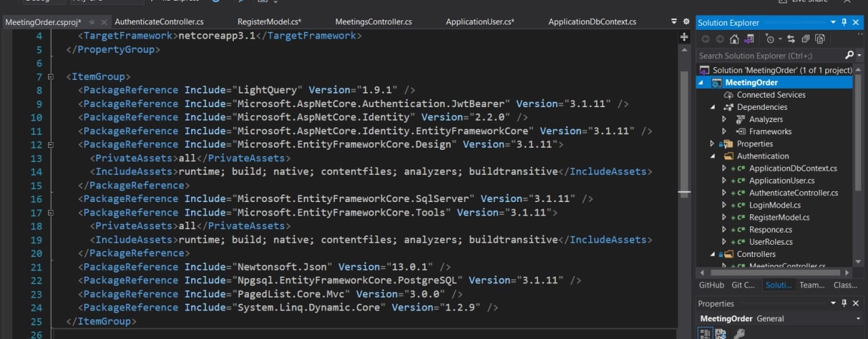Open Property Pages wrench icon

740,334
